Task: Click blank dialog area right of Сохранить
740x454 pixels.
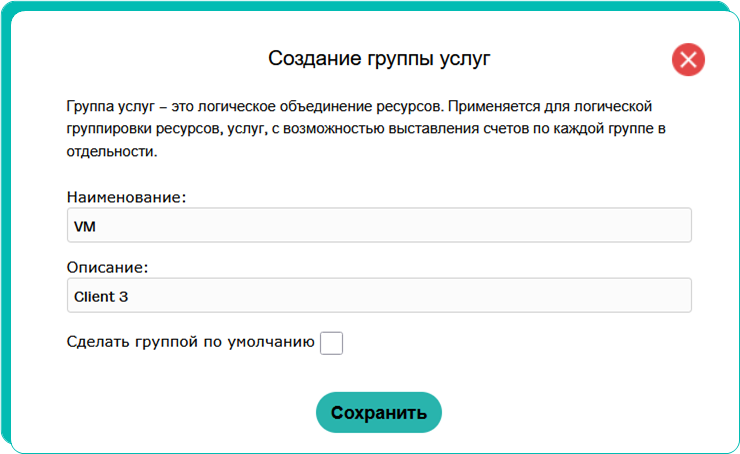Action: tap(580, 412)
